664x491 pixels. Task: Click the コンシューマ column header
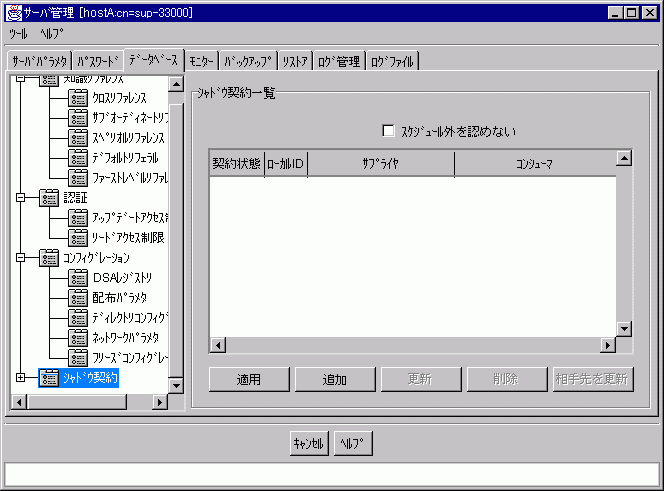(x=535, y=164)
